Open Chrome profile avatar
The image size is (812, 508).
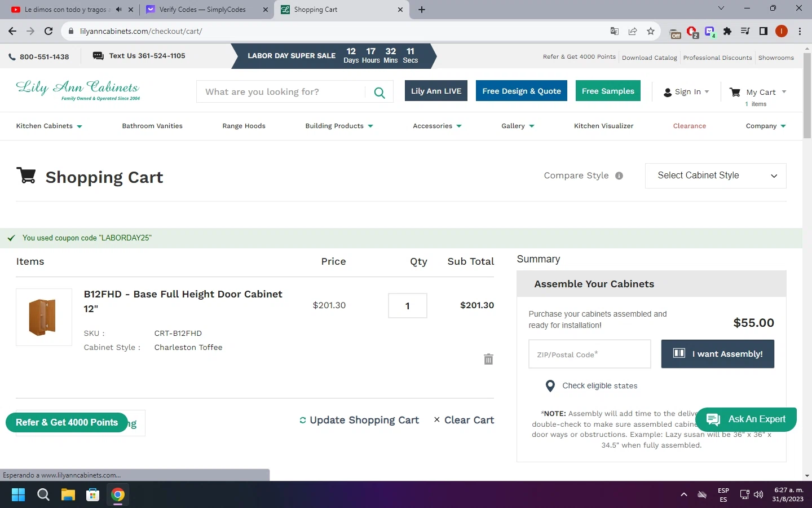point(782,31)
